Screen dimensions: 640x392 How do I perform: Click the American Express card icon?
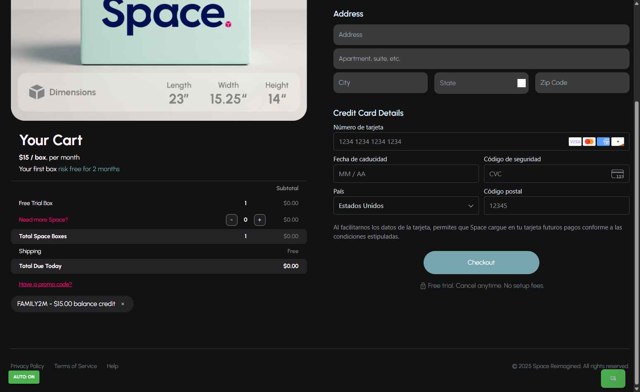[x=603, y=142]
